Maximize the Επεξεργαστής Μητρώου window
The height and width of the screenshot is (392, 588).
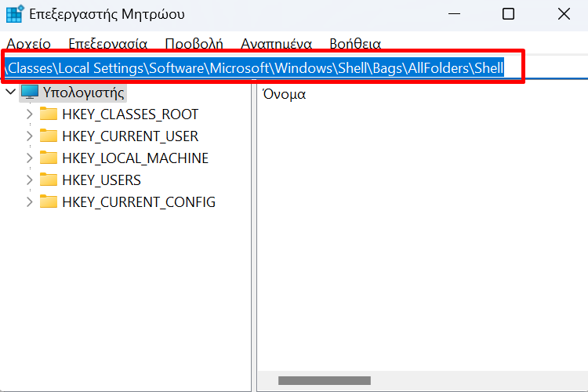coord(508,14)
